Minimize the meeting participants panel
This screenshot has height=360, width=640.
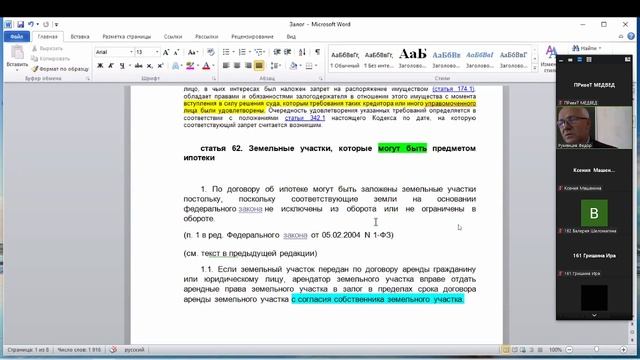[x=561, y=60]
